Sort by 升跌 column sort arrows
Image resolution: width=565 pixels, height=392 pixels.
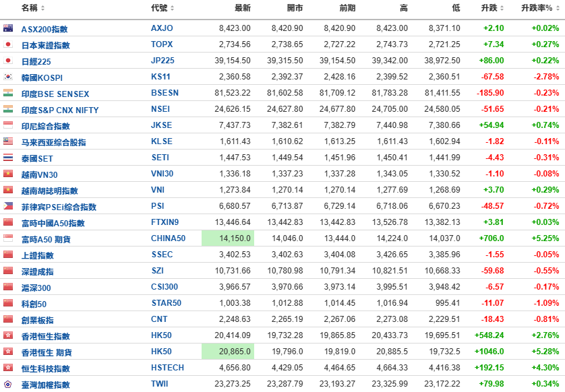point(502,8)
